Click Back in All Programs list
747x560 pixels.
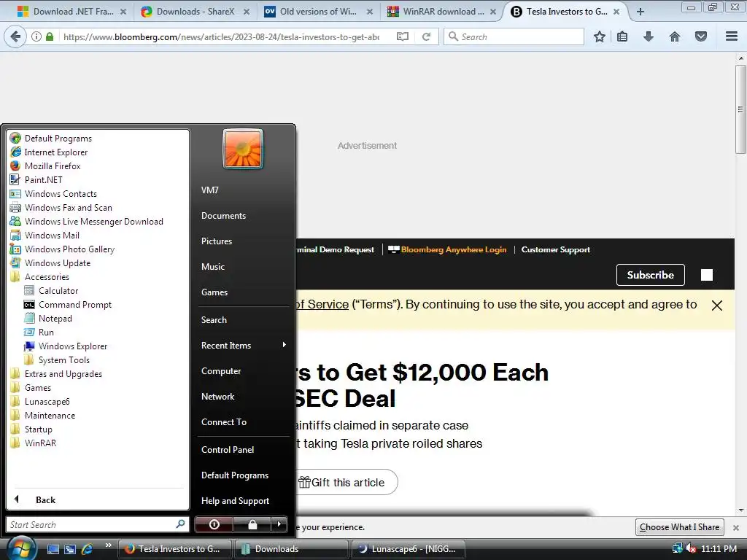(46, 500)
